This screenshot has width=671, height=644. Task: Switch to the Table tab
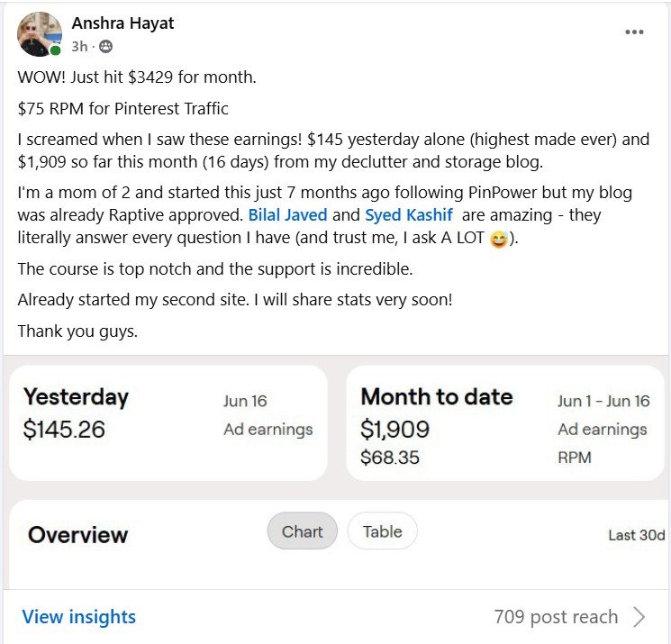click(382, 531)
